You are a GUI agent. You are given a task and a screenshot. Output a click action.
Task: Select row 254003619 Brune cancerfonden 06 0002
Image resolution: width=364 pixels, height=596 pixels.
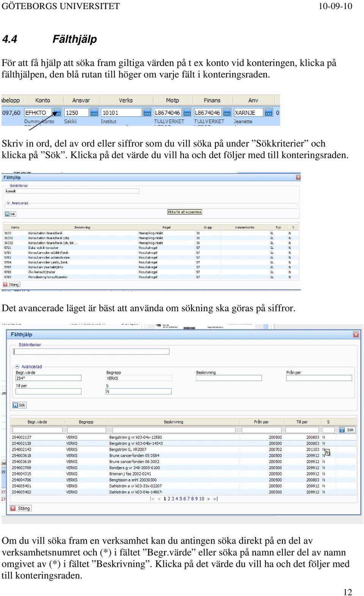(x=184, y=462)
